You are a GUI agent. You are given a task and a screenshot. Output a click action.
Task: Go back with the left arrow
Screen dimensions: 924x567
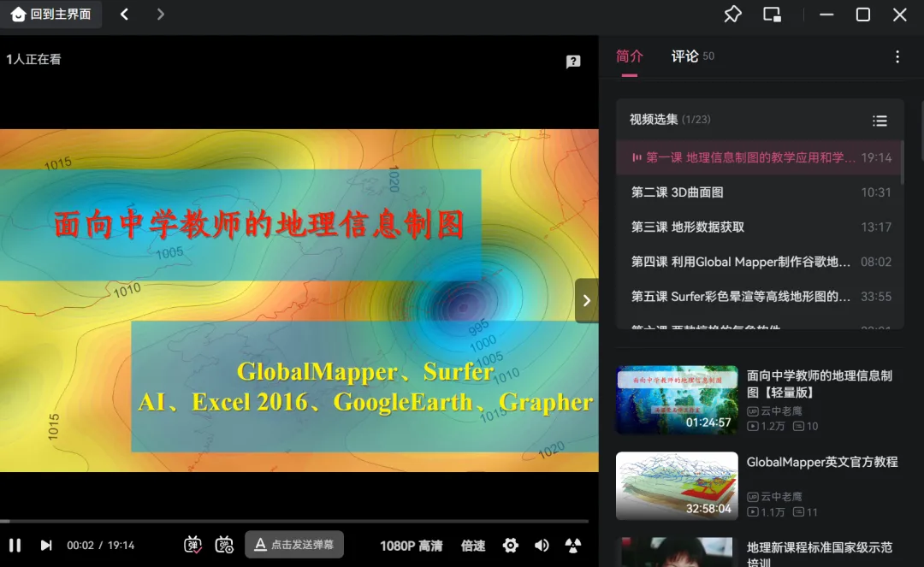coord(124,15)
